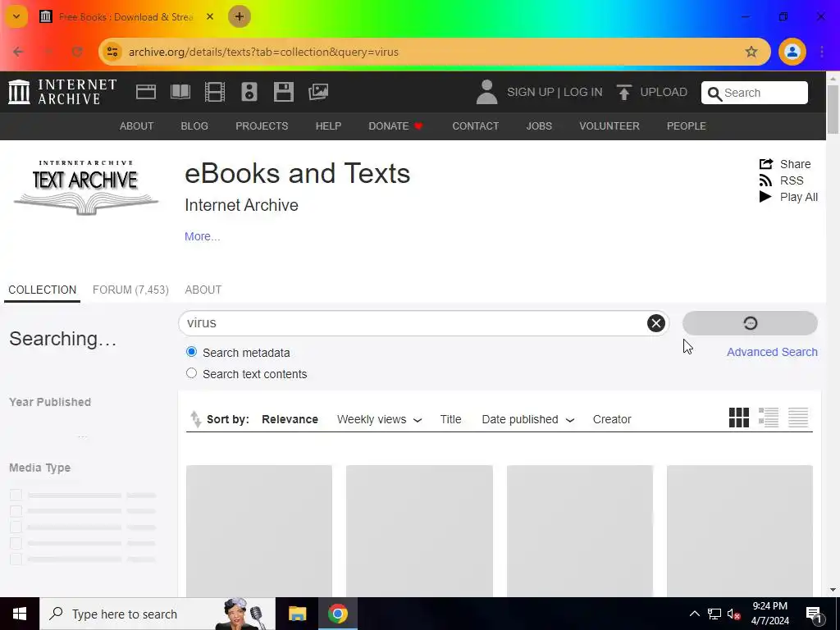Click the LOG IN link
The width and height of the screenshot is (840, 630).
[x=583, y=92]
